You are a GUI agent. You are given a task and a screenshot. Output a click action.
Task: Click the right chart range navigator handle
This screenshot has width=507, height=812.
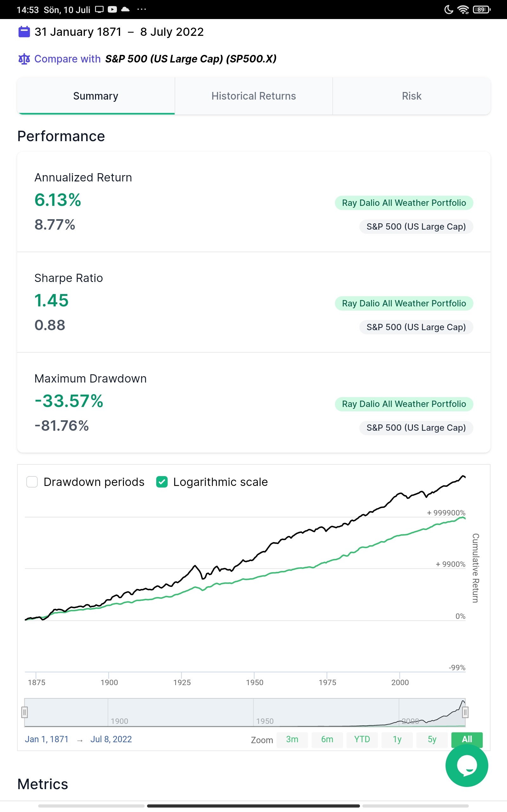(465, 712)
